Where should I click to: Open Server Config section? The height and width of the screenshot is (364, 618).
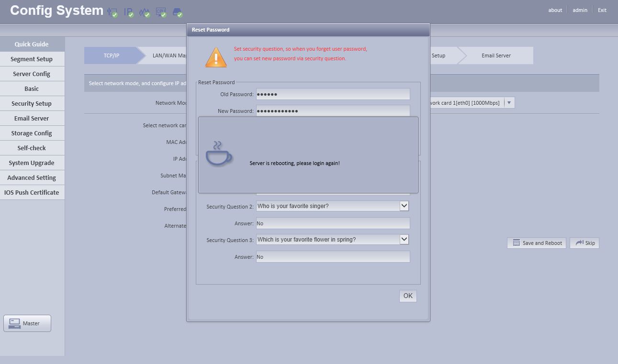[x=32, y=74]
